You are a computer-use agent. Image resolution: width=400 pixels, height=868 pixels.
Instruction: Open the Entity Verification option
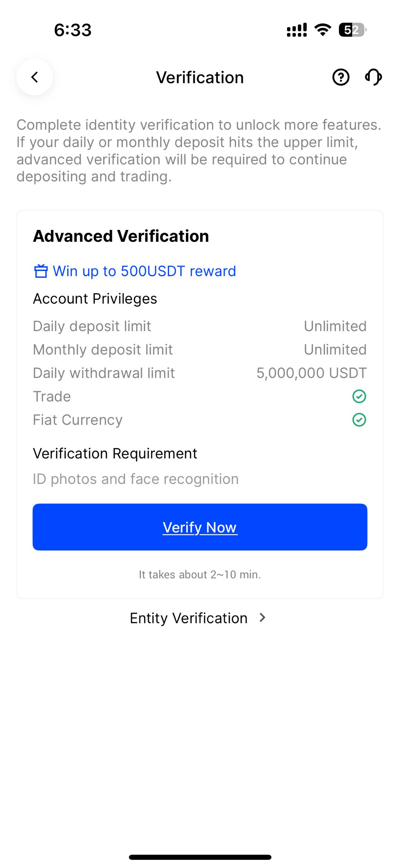click(x=189, y=618)
